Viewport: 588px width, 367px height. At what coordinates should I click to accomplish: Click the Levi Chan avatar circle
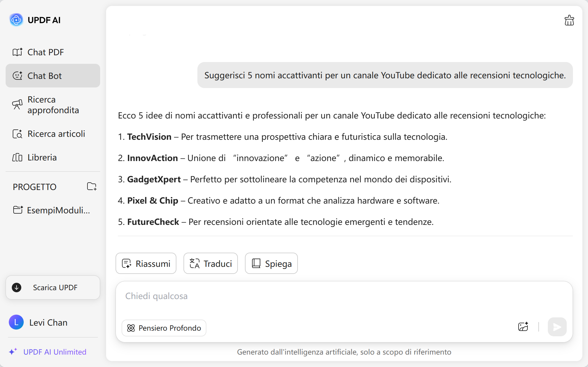coord(16,322)
